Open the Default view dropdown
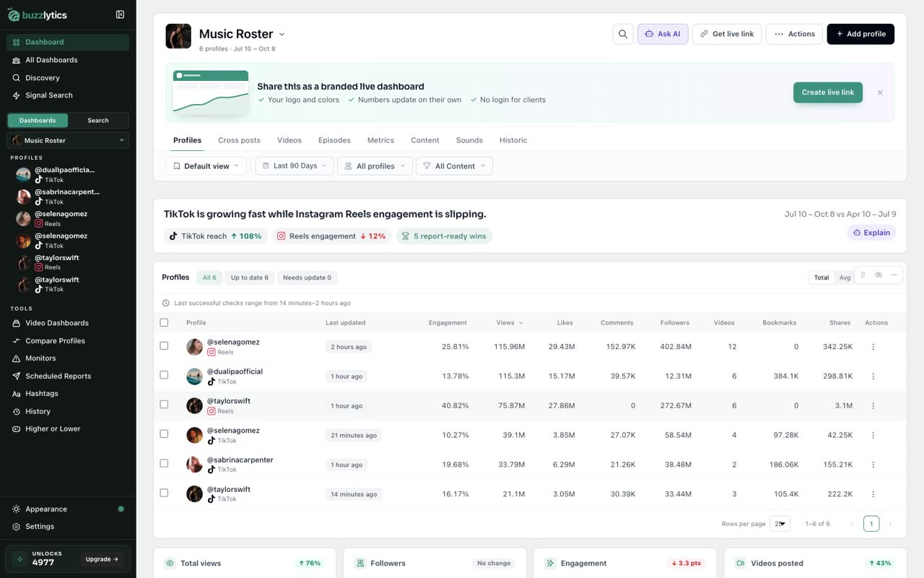 tap(206, 166)
